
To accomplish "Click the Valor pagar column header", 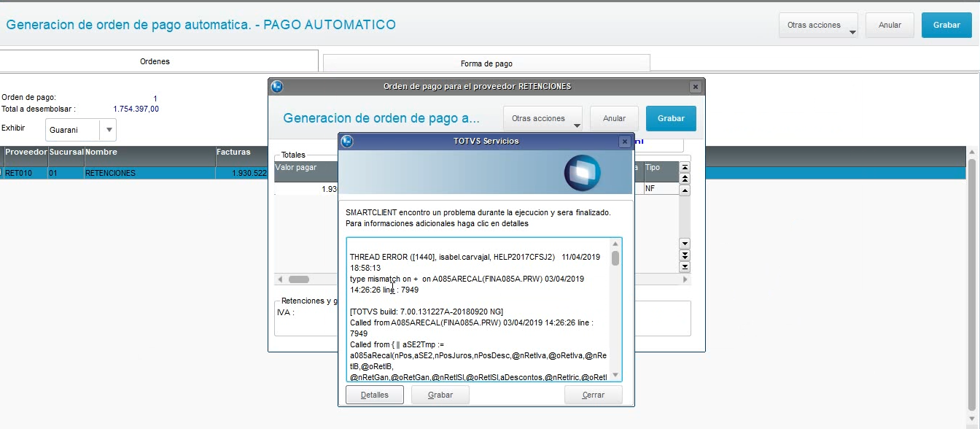I will pos(306,167).
